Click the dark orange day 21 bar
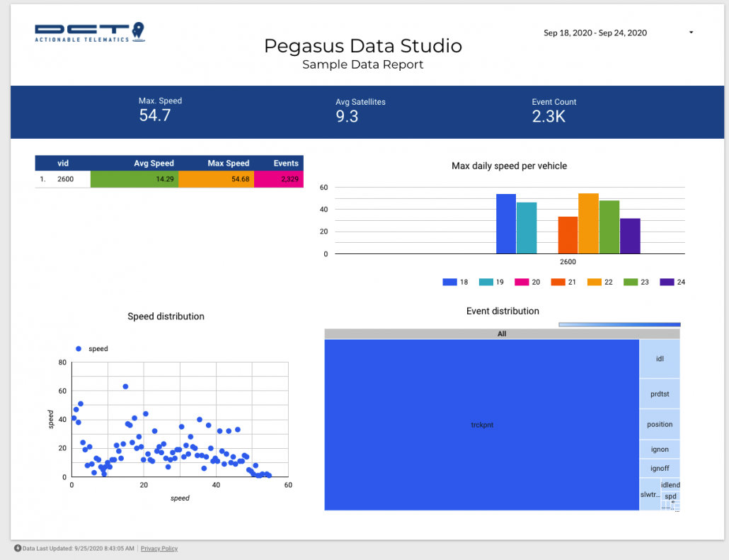 (x=568, y=235)
